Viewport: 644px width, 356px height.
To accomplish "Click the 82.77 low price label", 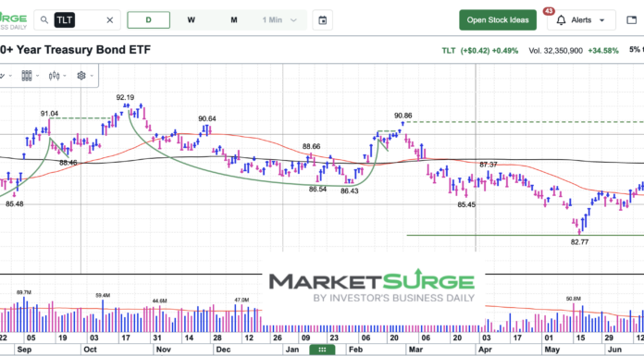I will pyautogui.click(x=579, y=242).
